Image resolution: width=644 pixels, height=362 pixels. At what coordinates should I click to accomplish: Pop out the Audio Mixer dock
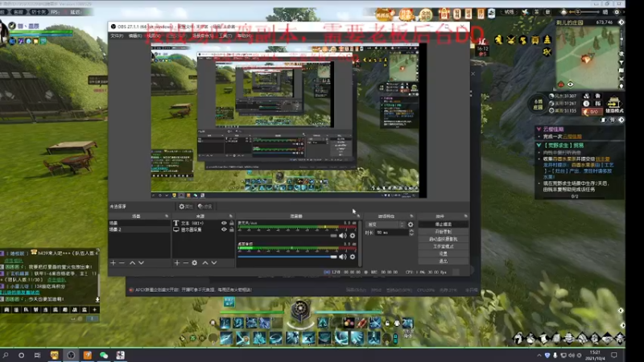pos(358,216)
